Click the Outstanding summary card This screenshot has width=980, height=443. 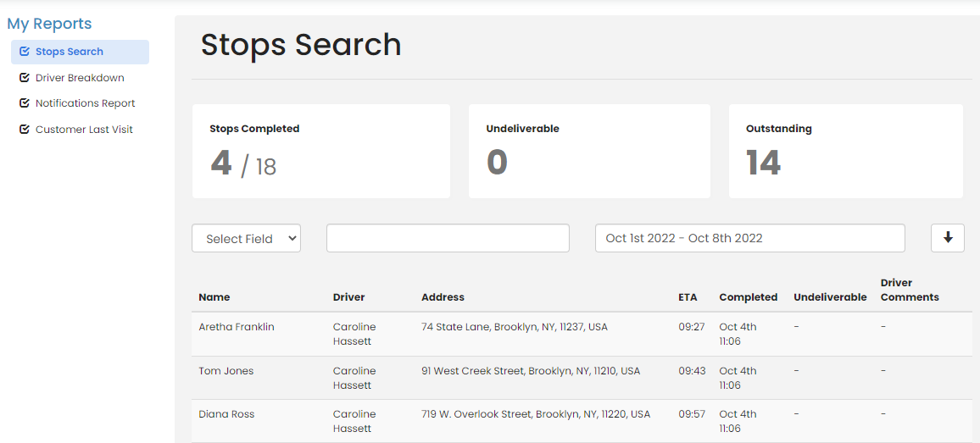(845, 152)
